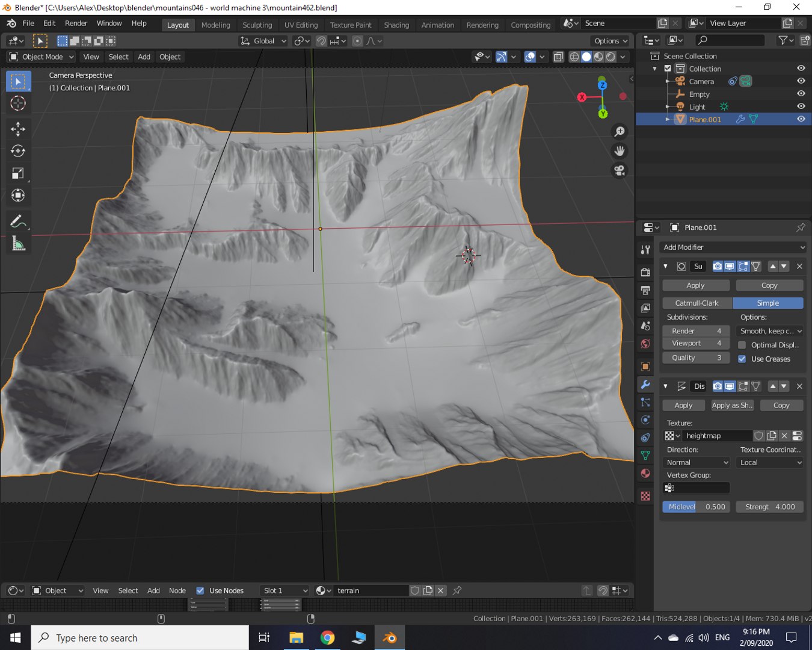Open the Modifiers wrench properties tab
This screenshot has height=650, width=812.
pos(645,385)
